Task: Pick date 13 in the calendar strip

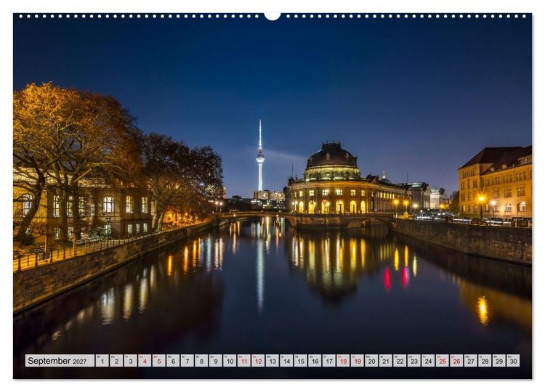Action: [x=272, y=360]
